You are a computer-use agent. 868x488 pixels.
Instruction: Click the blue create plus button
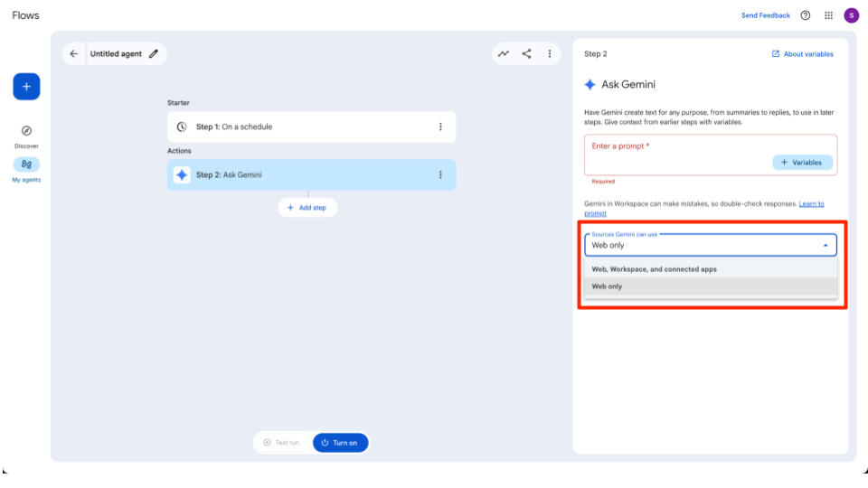click(26, 87)
